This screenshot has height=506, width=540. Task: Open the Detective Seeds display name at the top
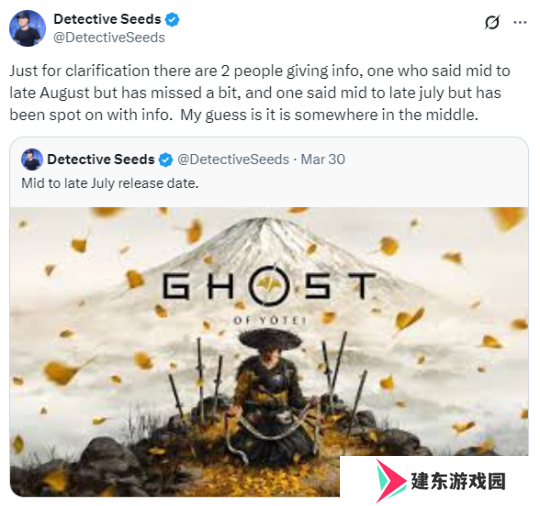[107, 19]
